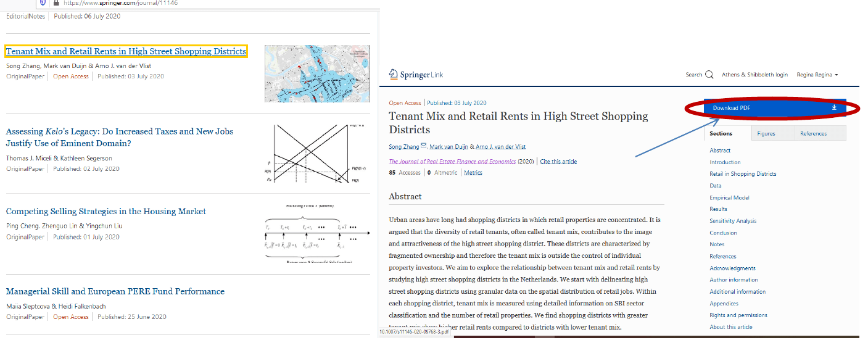Screen dimensions: 868x340
Task: Click 'Published: 02 July 2020' under Kelo's Legacy
Action: pos(87,168)
